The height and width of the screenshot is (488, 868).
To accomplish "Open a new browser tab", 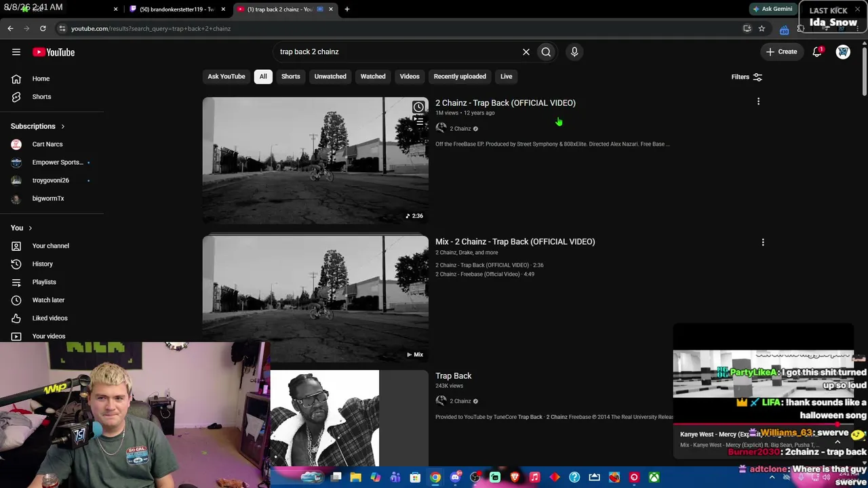I will tap(347, 9).
